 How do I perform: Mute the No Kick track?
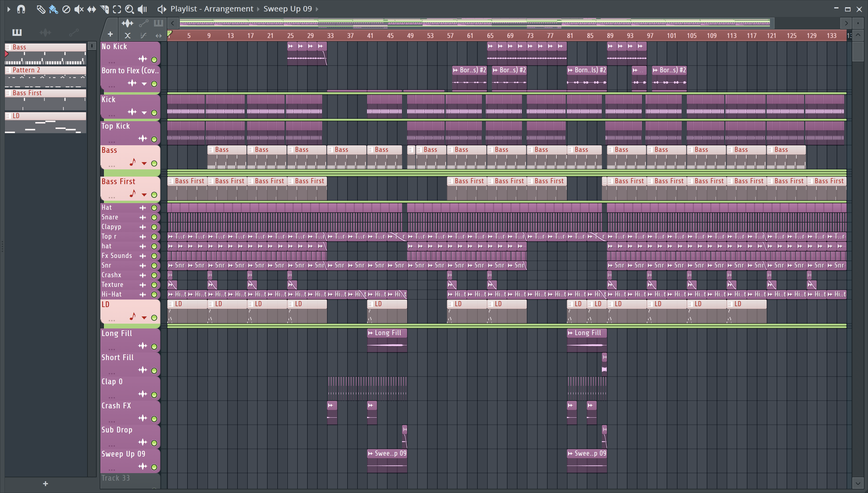pyautogui.click(x=154, y=60)
